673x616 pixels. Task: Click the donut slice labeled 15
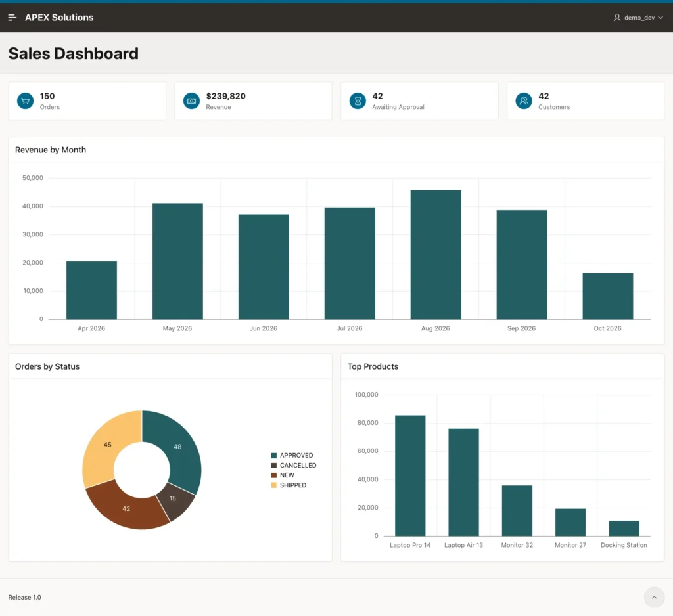176,502
